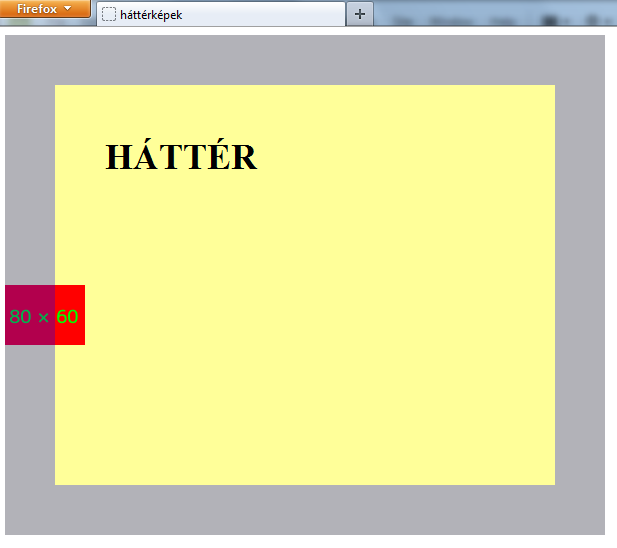Click the red 80 × 60 image
This screenshot has width=617, height=548.
click(x=45, y=315)
